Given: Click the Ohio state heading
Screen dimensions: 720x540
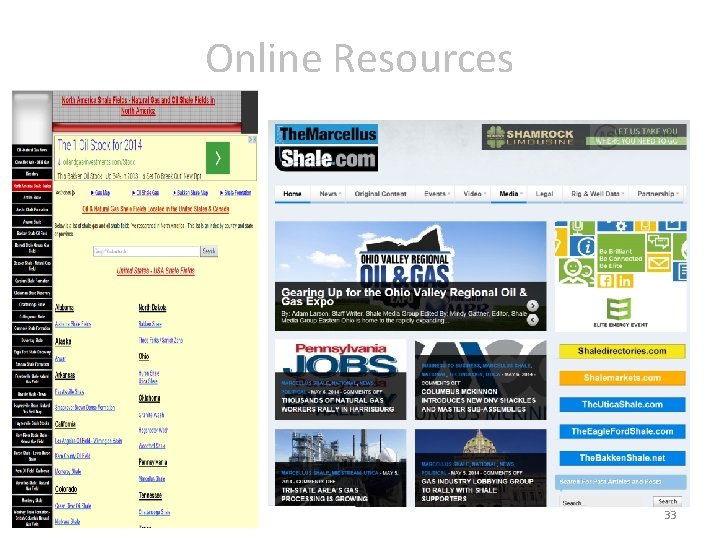Looking at the screenshot, I should tap(144, 357).
